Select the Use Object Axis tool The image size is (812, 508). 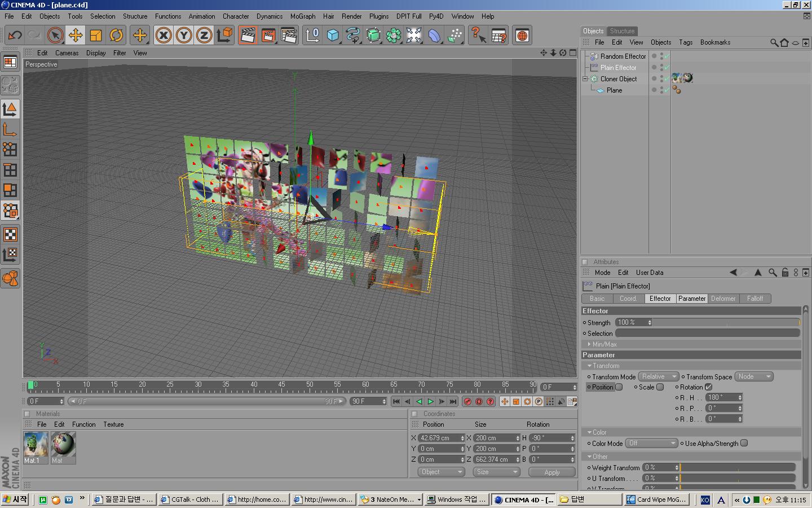pyautogui.click(x=10, y=129)
